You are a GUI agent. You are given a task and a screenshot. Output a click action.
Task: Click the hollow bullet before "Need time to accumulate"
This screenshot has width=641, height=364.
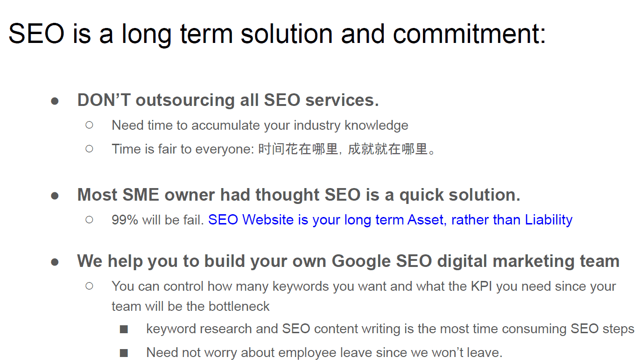coord(89,125)
